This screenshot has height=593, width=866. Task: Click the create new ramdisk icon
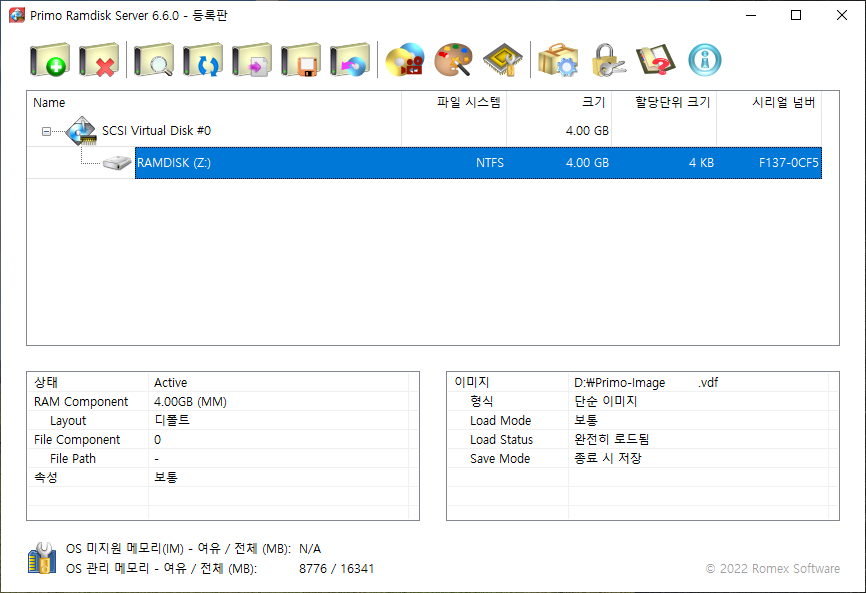tap(50, 60)
